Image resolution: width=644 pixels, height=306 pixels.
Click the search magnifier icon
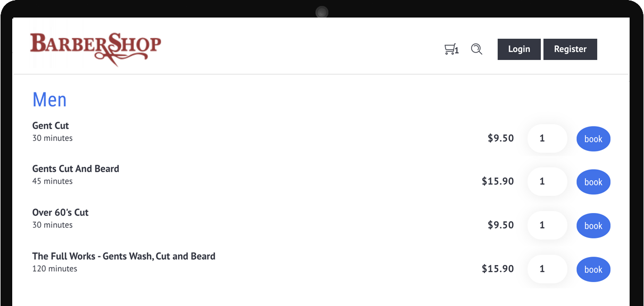click(476, 49)
